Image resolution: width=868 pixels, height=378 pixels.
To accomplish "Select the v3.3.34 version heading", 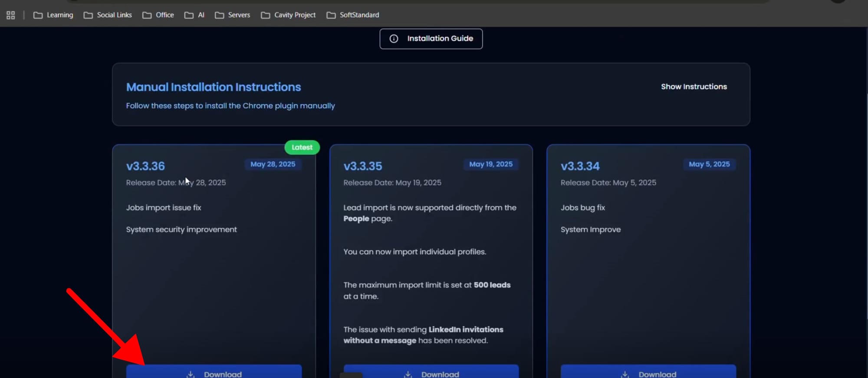I will tap(580, 166).
